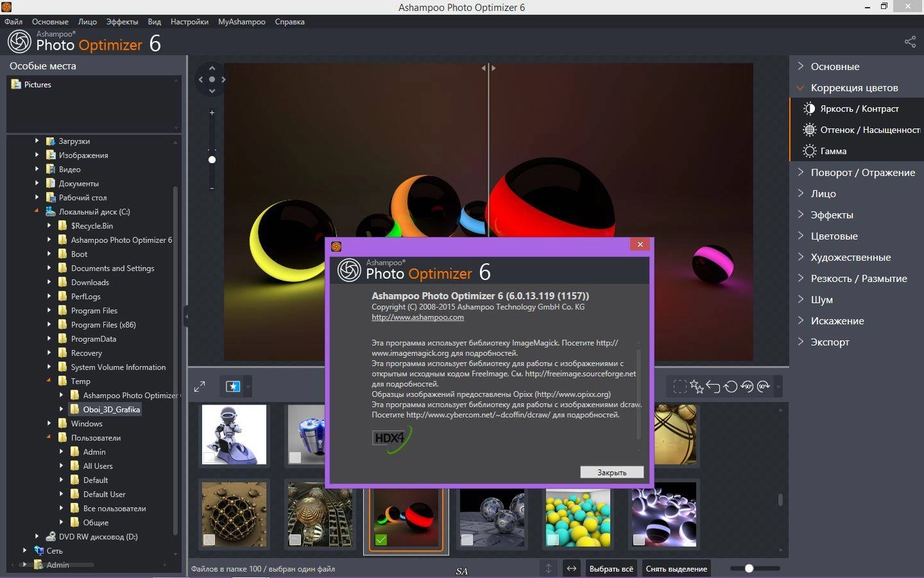This screenshot has height=578, width=924.
Task: Open the Справка menu
Action: (x=289, y=21)
